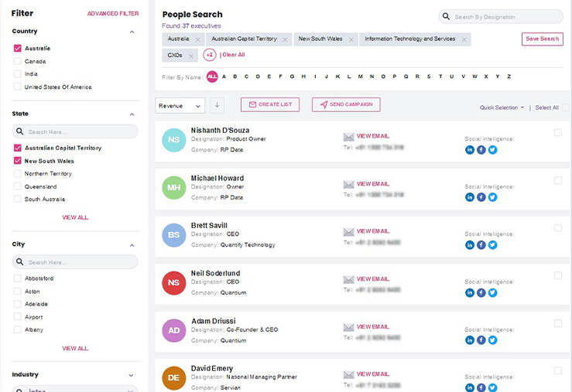Focus the Search By Designation field
Image resolution: width=572 pixels, height=392 pixels.
click(x=501, y=16)
